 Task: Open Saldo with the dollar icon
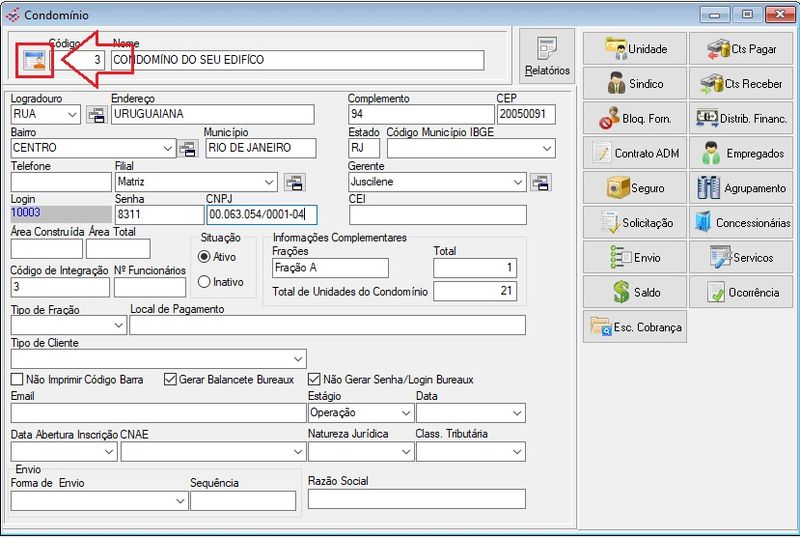[x=635, y=292]
